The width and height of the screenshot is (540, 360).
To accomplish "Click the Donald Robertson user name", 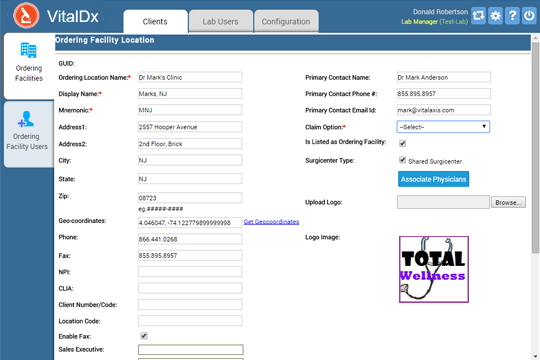I will click(x=440, y=12).
